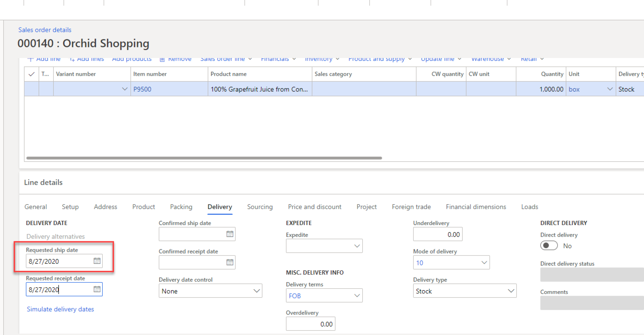Switch to the General tab

click(x=36, y=207)
